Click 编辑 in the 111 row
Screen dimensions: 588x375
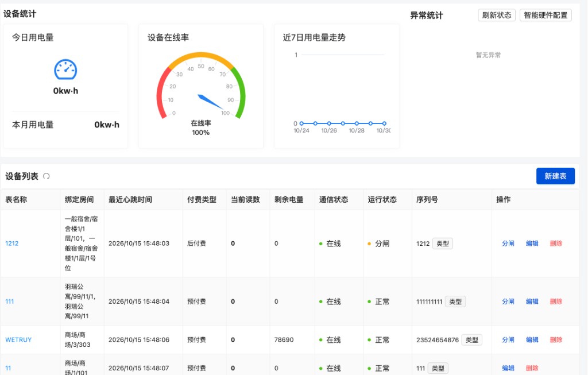coord(532,301)
